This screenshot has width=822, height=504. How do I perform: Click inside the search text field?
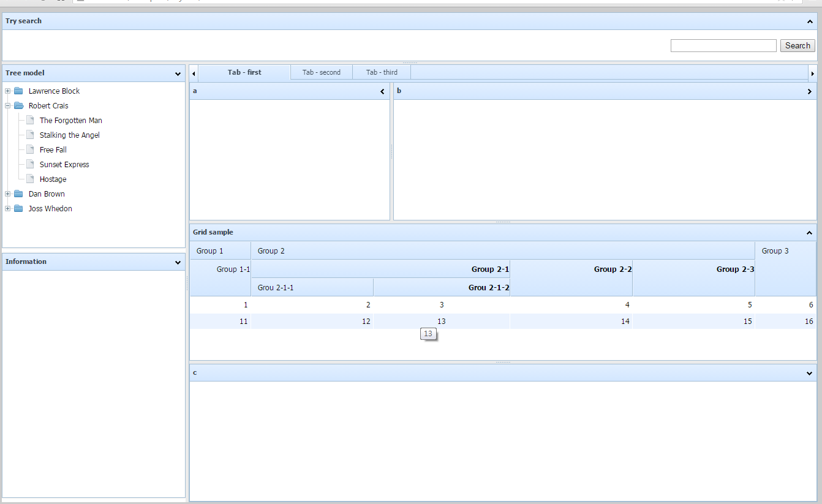(723, 45)
